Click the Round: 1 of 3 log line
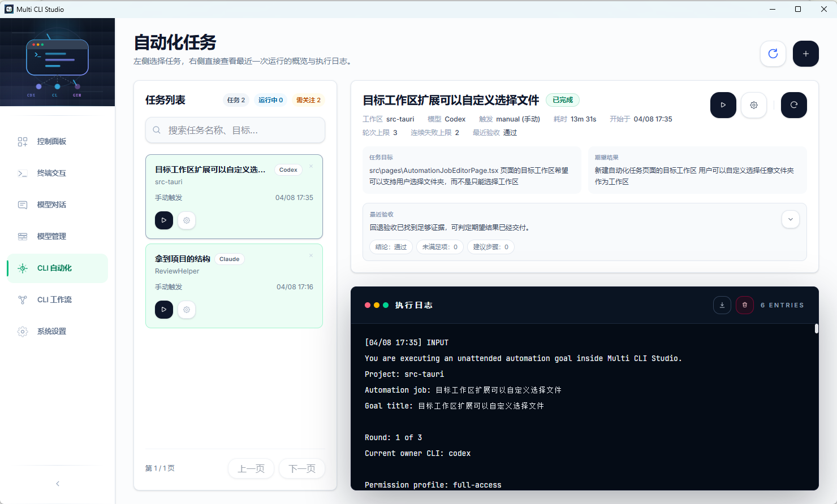The image size is (837, 504). (x=394, y=437)
